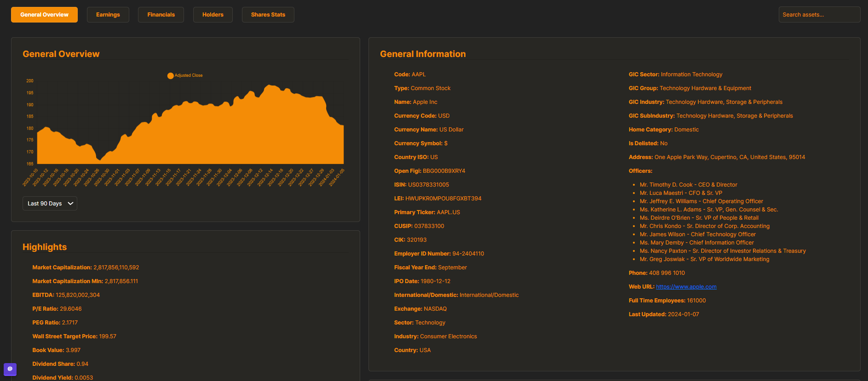Go to the Holders tab
This screenshot has width=868, height=381.
coord(213,15)
